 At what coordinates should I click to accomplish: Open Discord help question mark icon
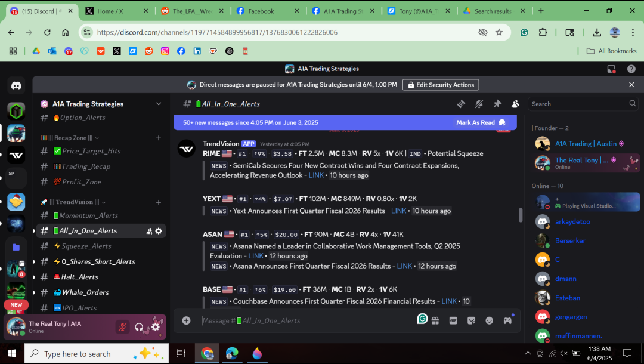tap(631, 69)
